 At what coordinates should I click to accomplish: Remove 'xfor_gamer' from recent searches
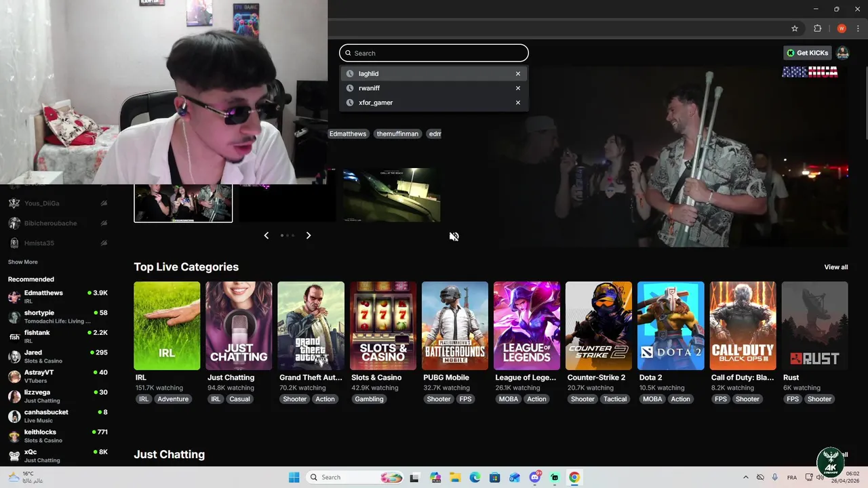tap(518, 102)
